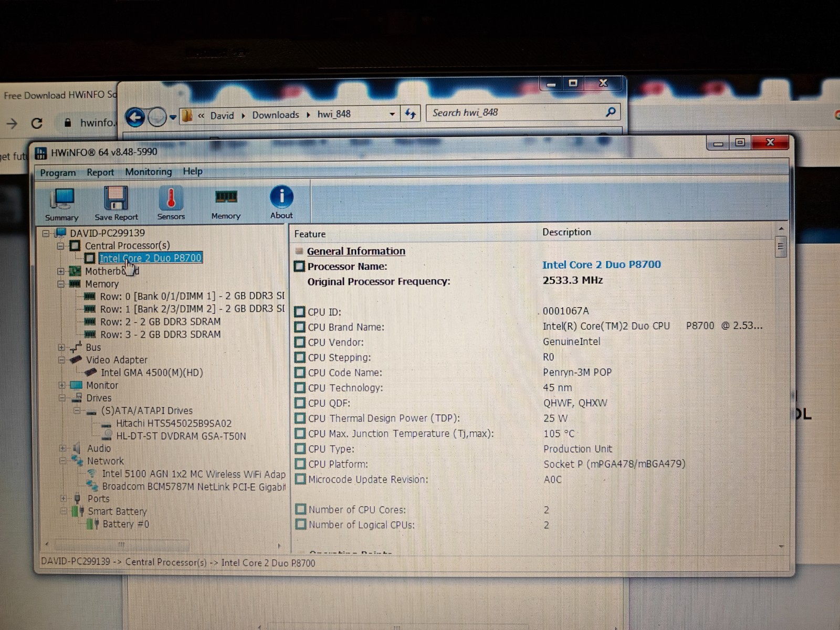840x630 pixels.
Task: Open Explorer recent locations dropdown arrow
Action: click(173, 117)
